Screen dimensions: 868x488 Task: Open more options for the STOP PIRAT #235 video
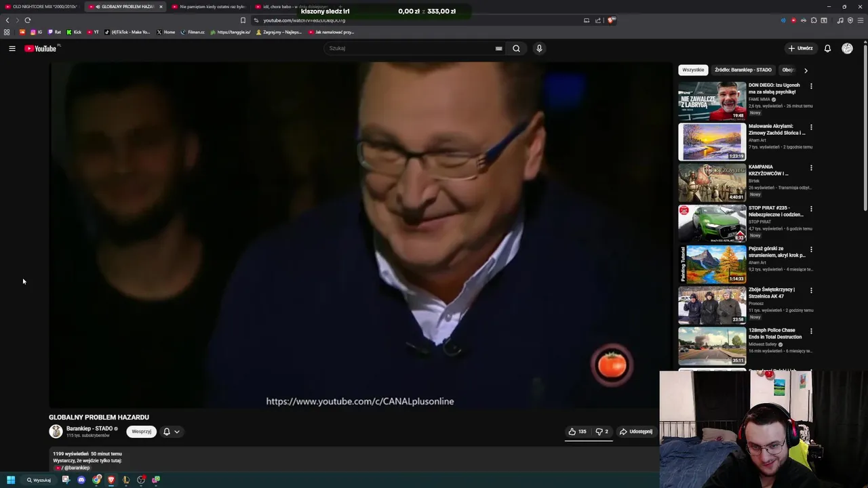(811, 209)
